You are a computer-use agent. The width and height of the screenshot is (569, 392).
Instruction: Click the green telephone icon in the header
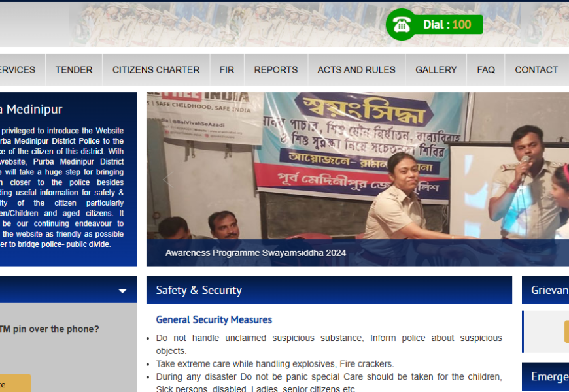click(x=401, y=25)
